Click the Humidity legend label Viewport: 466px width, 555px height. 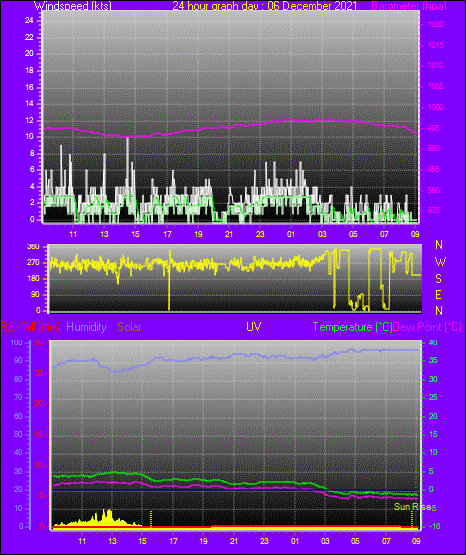point(86,327)
